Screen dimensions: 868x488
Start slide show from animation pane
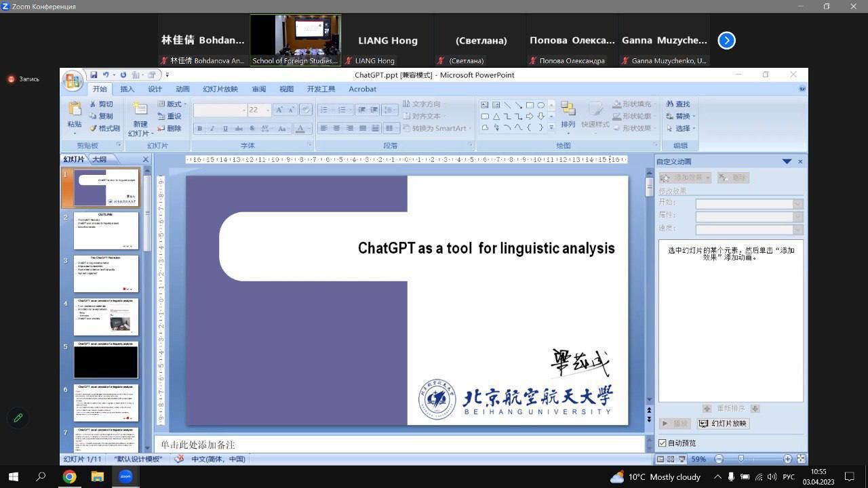click(724, 424)
